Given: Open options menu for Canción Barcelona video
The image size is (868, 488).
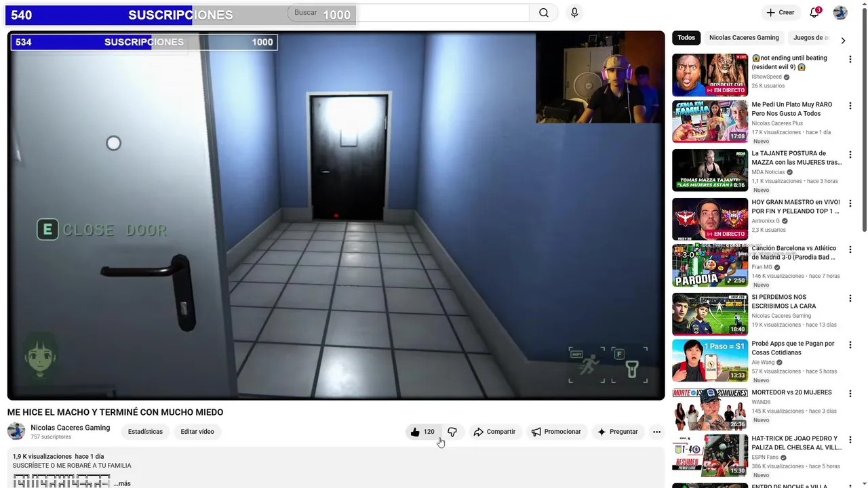Looking at the screenshot, I should tap(850, 250).
